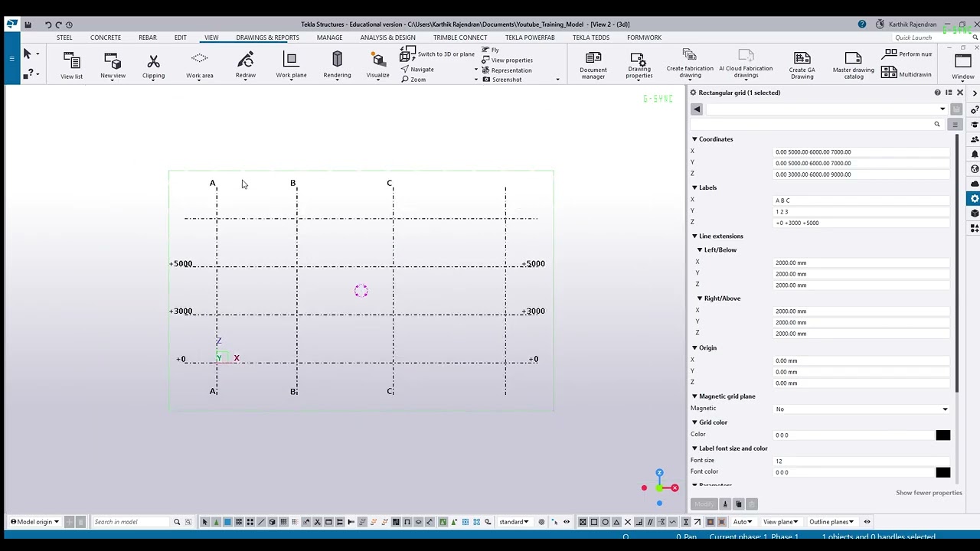Open the Outline planes dropdown
Image resolution: width=980 pixels, height=551 pixels.
pos(831,522)
